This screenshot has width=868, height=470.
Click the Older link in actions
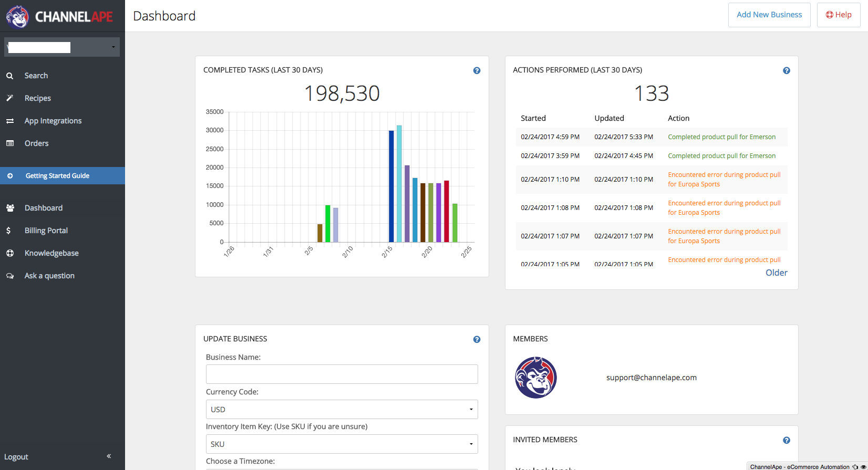coord(776,273)
